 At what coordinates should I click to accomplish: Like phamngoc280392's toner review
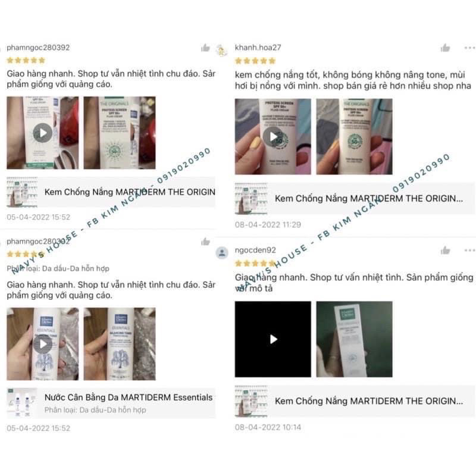coord(205,242)
